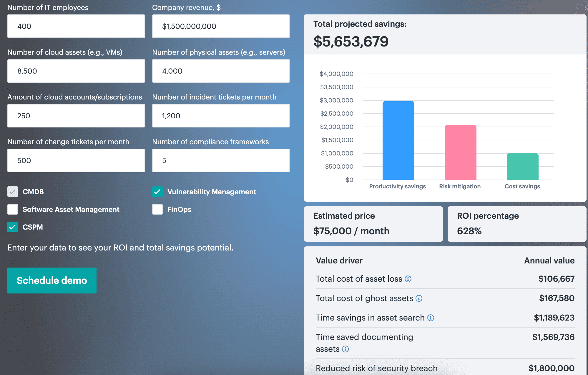Click the 'Cost savings' chart label
The height and width of the screenshot is (375, 588).
[x=522, y=186]
